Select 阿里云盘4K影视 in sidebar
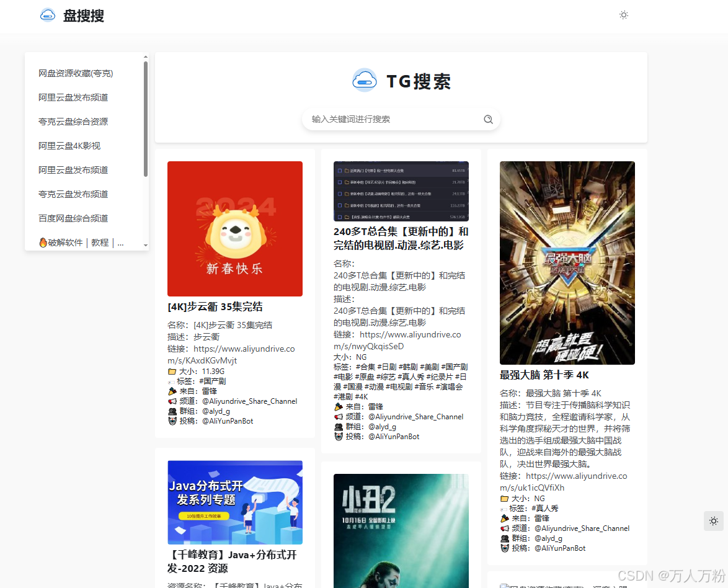Viewport: 728px width, 588px height. (x=69, y=146)
